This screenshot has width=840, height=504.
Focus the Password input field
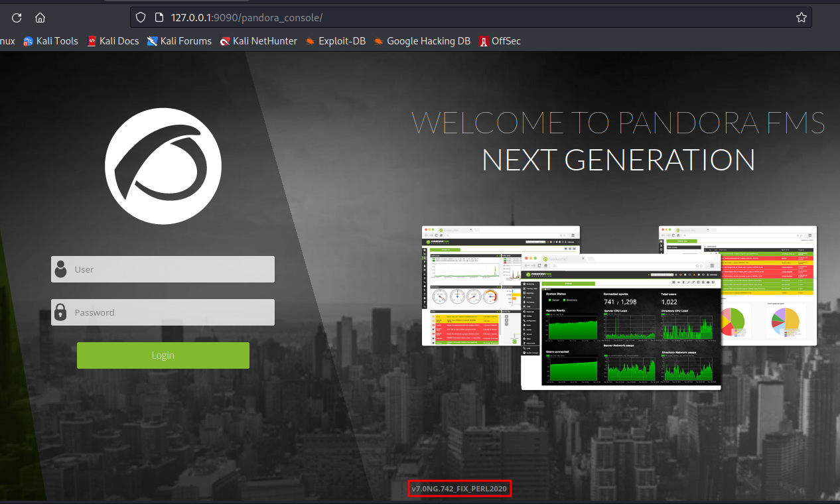(x=163, y=312)
